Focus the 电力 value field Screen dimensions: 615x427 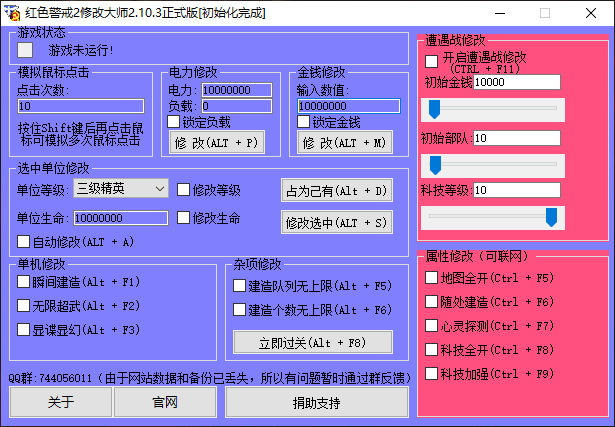[237, 90]
